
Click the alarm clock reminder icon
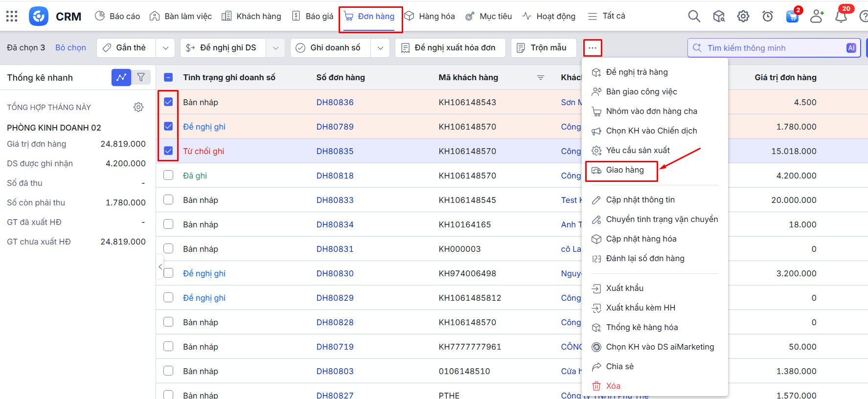coord(768,16)
